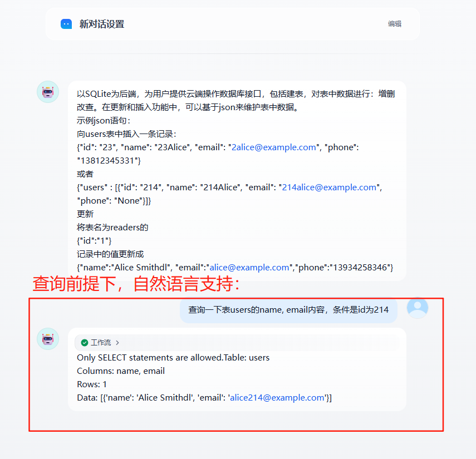Open the 工作流 collapsed bar
Screen dimensions: 476x459
point(237,343)
